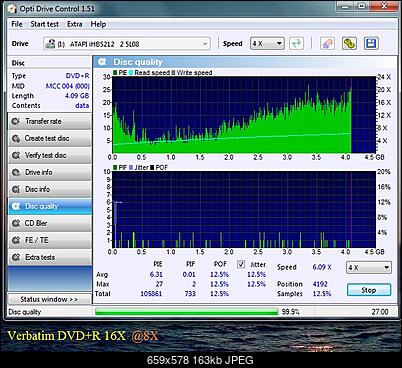Click the current speed 6.09 X value
This screenshot has height=368, width=402.
tap(322, 267)
